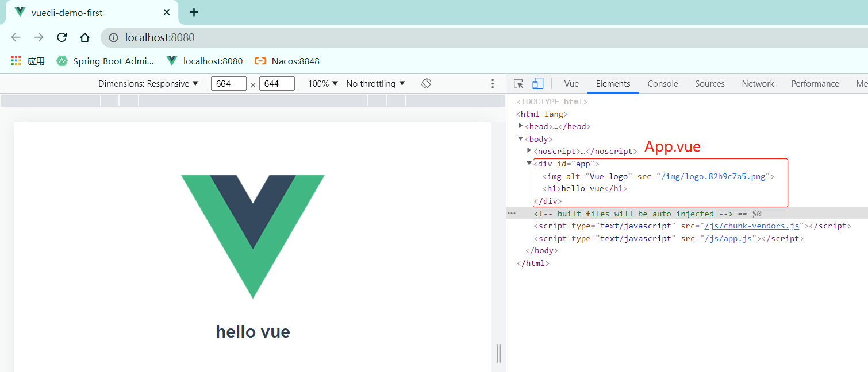This screenshot has width=868, height=372.
Task: Open the 100% zoom dropdown
Action: coord(323,84)
